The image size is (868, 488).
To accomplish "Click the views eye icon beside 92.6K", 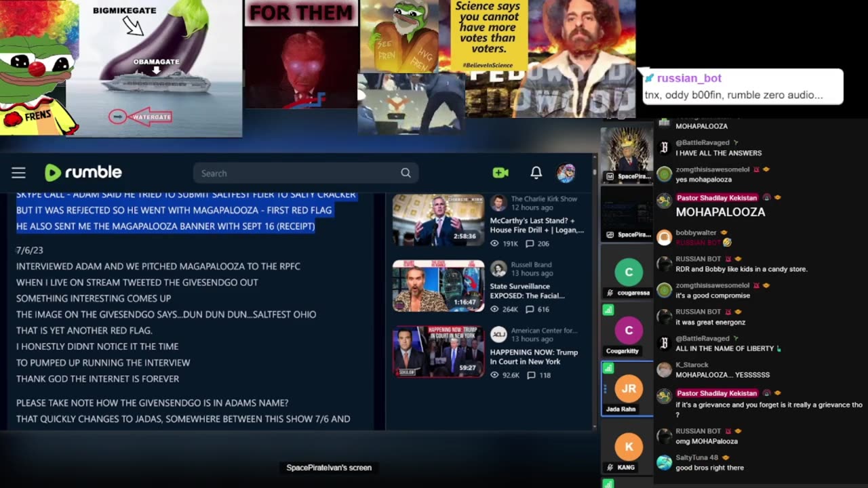I will [494, 375].
